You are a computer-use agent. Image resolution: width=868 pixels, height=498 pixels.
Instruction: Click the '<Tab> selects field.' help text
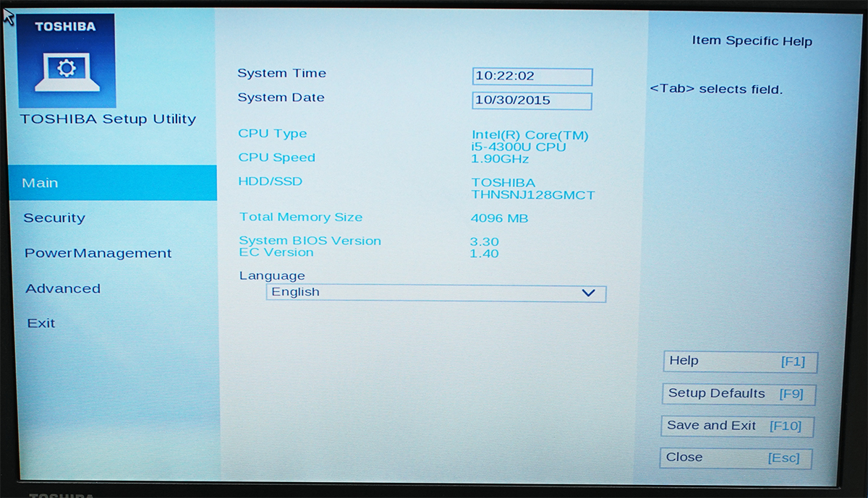(716, 90)
